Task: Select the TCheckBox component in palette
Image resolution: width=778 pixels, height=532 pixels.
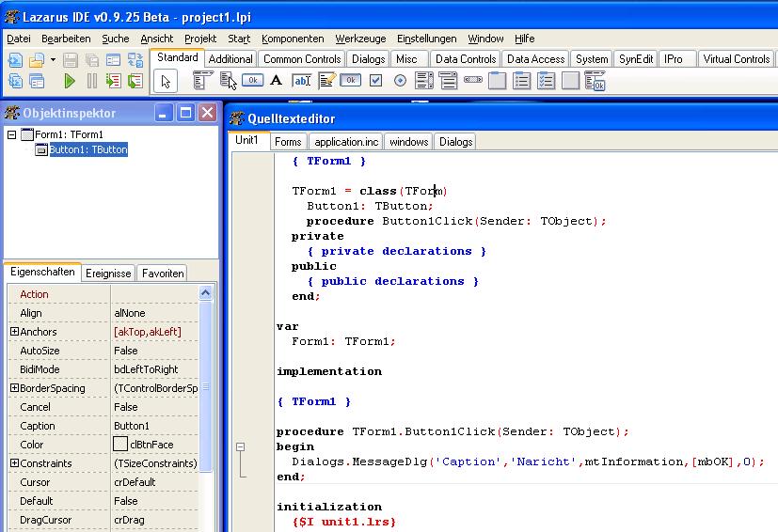Action: click(x=375, y=81)
